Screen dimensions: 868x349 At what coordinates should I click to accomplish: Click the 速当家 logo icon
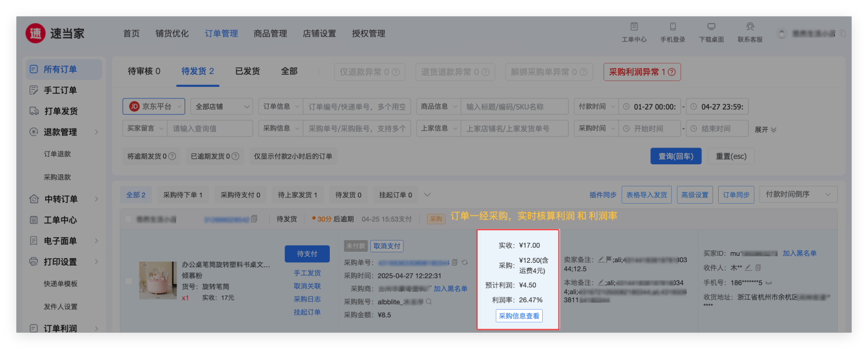35,34
